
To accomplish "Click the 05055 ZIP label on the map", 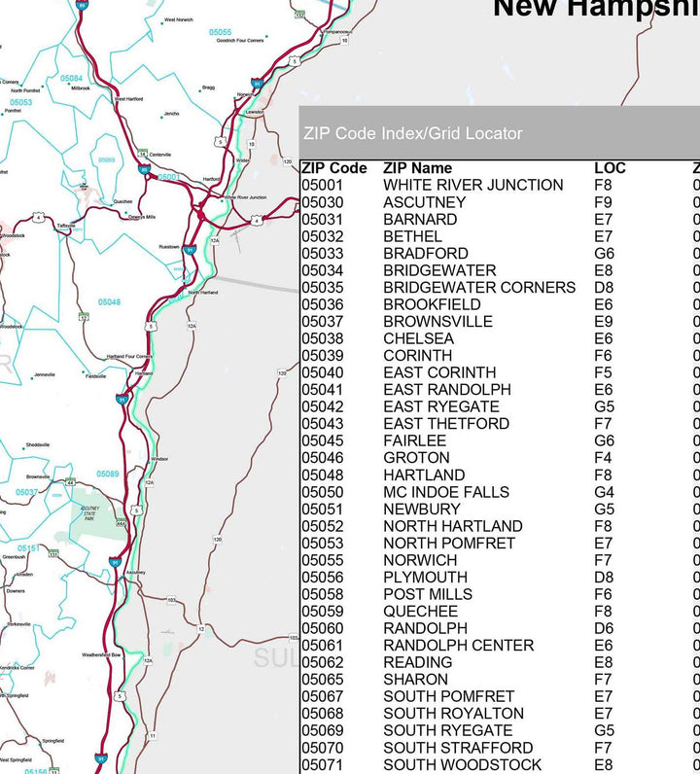I will (x=221, y=32).
